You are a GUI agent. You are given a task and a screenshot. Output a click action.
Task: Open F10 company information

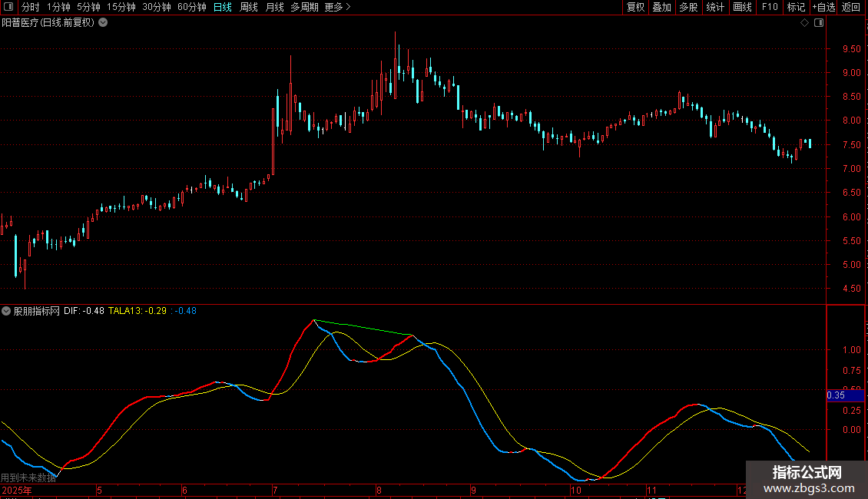click(x=770, y=7)
